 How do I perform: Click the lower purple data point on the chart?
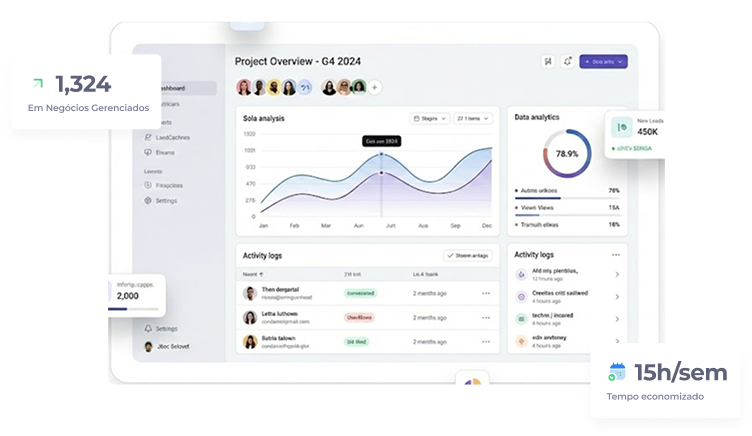point(381,173)
